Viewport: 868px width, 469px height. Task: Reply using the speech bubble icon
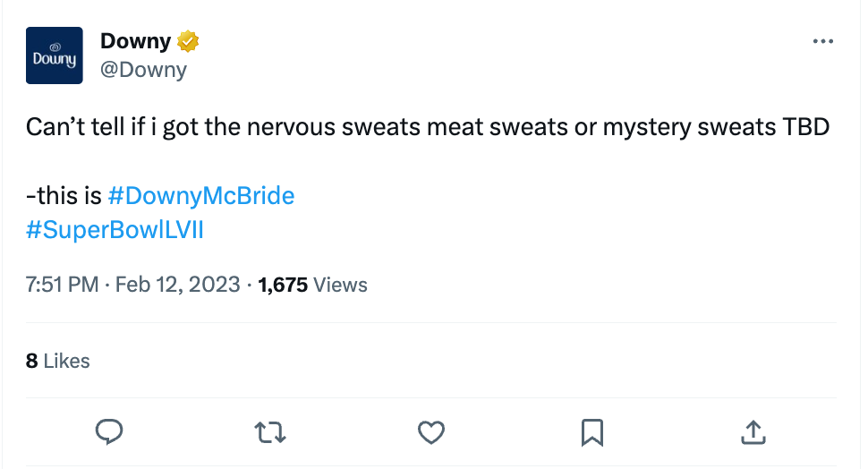click(108, 433)
